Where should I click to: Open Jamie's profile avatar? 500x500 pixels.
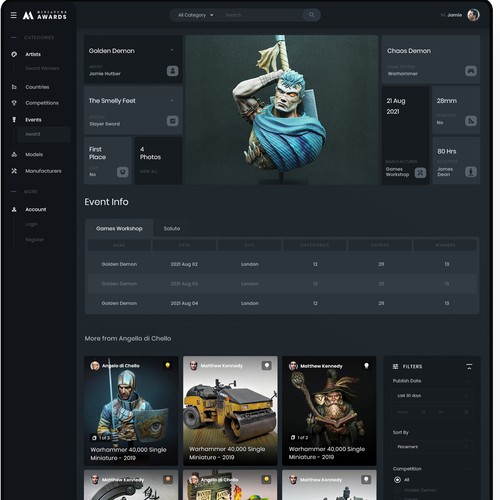(473, 15)
